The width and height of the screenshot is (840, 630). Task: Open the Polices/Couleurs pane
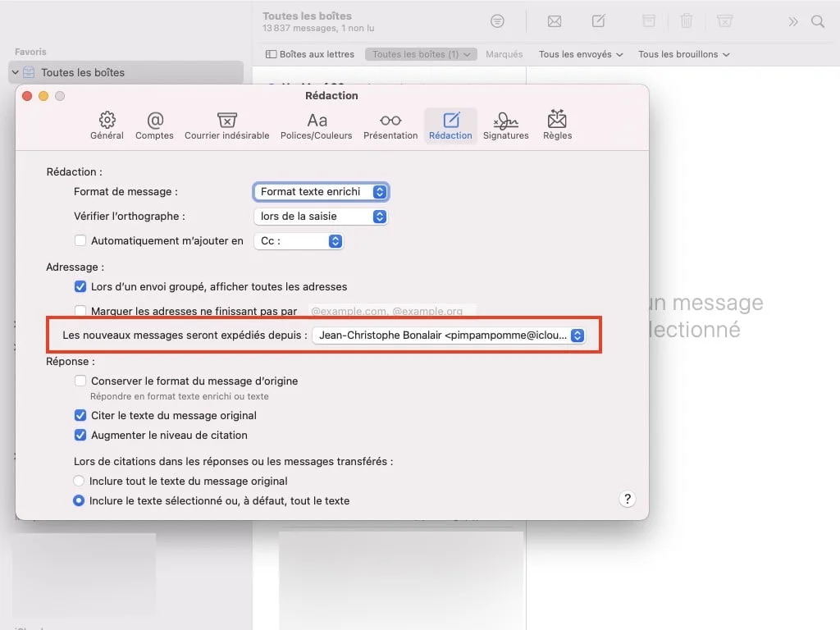tap(316, 125)
